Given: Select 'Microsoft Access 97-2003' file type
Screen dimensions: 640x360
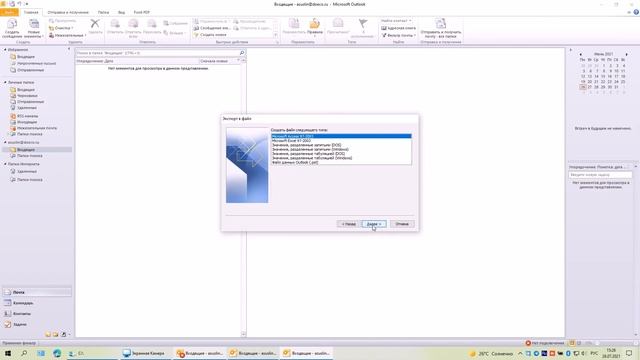Looking at the screenshot, I should (x=341, y=136).
